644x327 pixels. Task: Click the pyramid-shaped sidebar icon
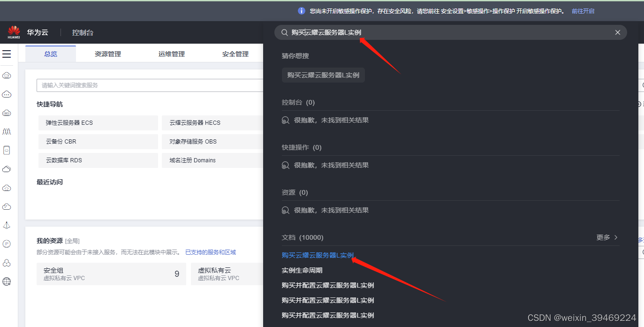click(7, 225)
